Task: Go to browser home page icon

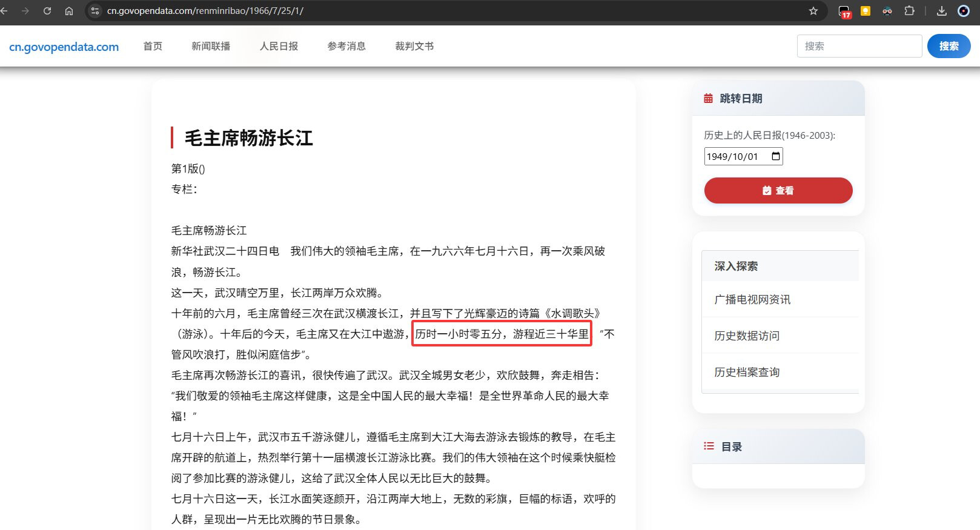Action: tap(69, 11)
